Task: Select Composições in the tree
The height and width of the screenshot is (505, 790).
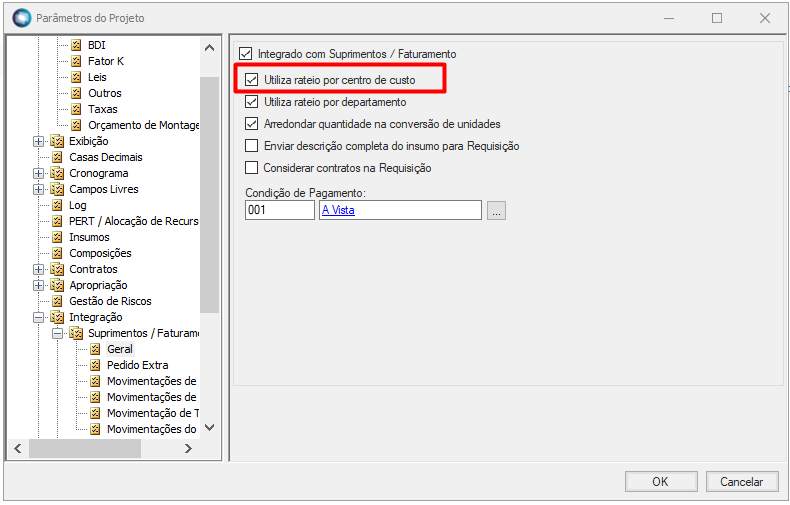Action: tap(100, 253)
